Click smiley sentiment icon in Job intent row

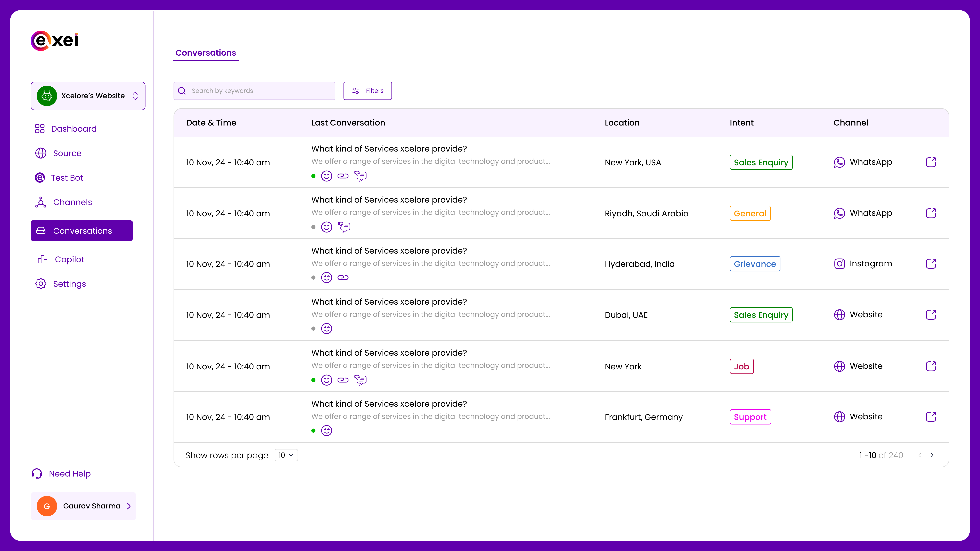tap(326, 380)
